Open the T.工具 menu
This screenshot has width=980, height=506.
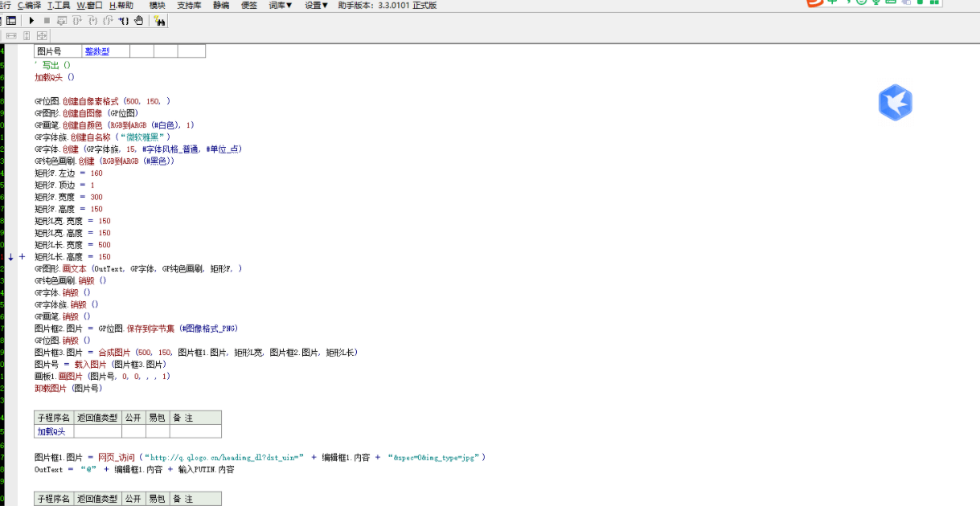click(x=59, y=6)
